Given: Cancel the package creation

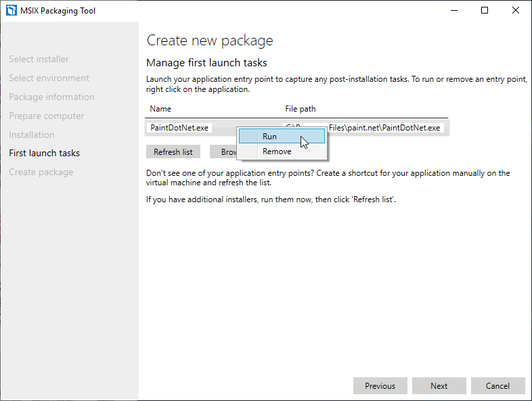Looking at the screenshot, I should [497, 386].
